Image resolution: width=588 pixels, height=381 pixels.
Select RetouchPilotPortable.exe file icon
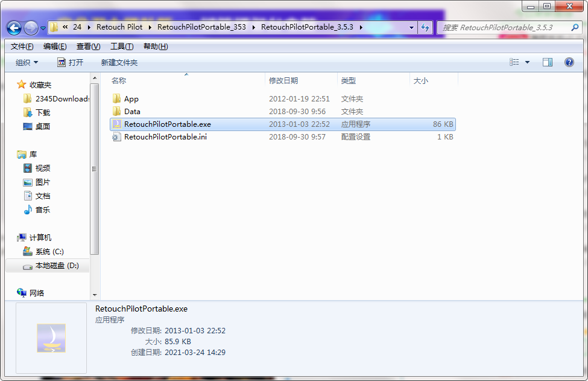pos(116,124)
